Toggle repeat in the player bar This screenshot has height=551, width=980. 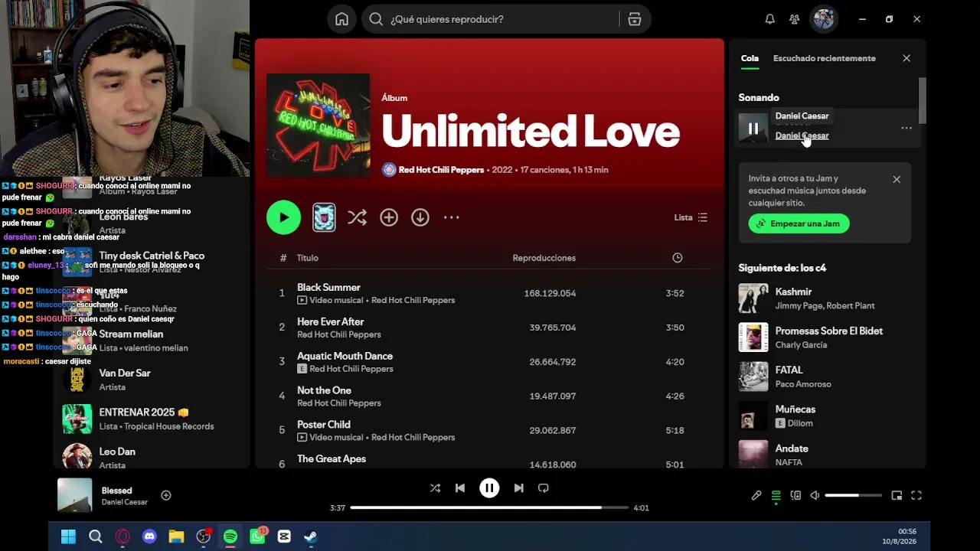tap(544, 488)
